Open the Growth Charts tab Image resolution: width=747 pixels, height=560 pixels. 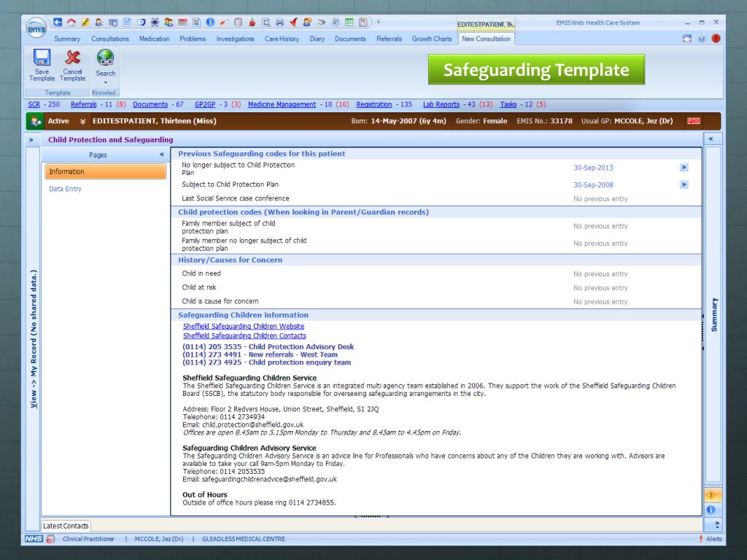click(432, 39)
